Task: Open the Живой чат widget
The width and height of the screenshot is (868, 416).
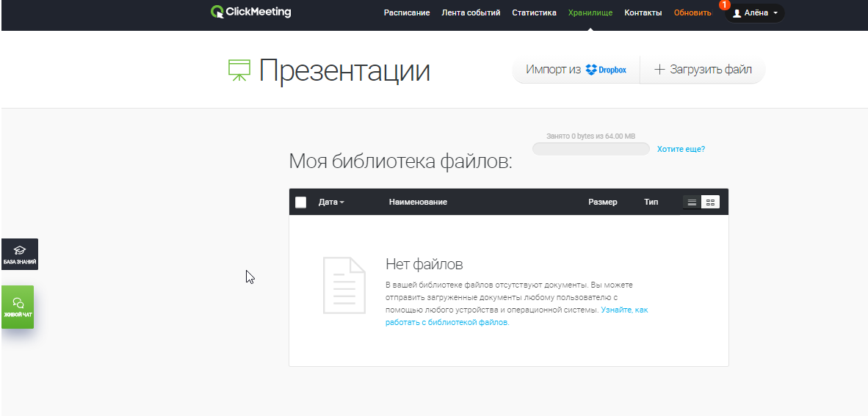Action: [x=17, y=307]
